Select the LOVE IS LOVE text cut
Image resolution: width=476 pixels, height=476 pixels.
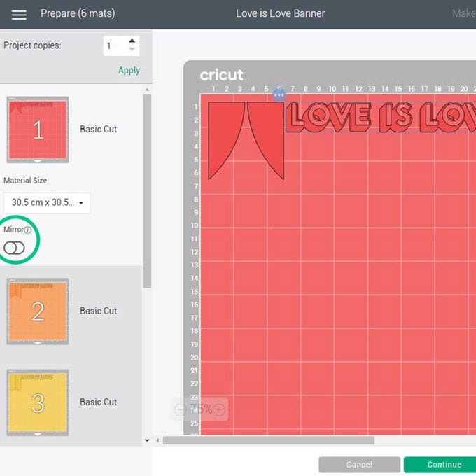[381, 117]
